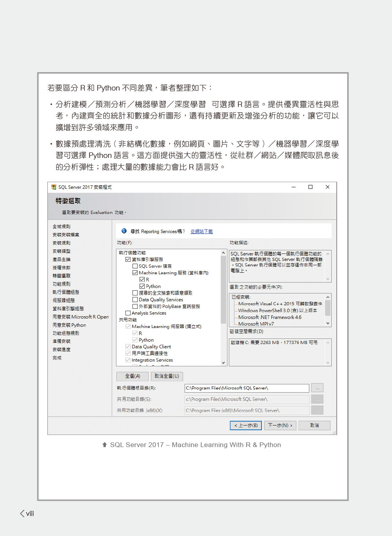Image resolution: width=392 pixels, height=536 pixels.
Task: Click the SQL Server setup title bar icon
Action: [54, 187]
